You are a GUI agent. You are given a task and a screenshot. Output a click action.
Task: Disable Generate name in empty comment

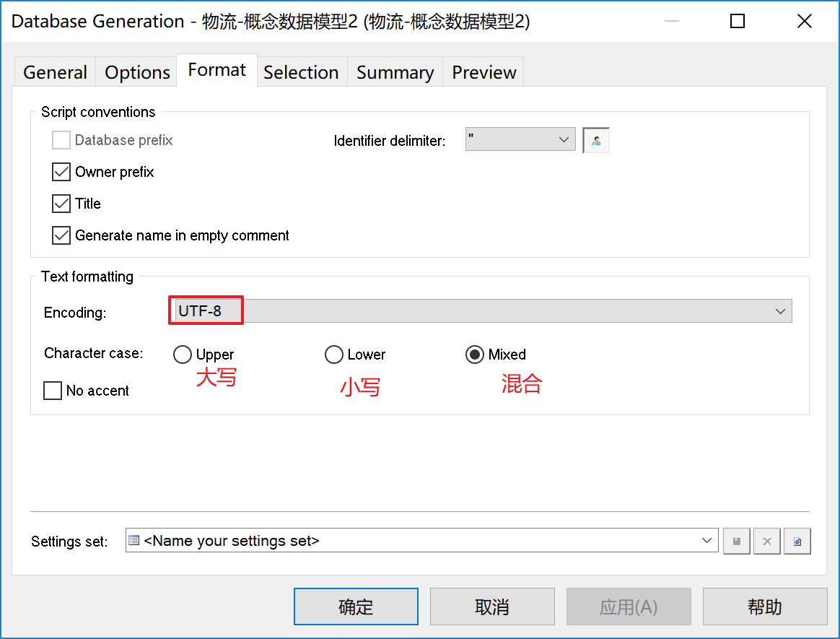click(x=61, y=235)
